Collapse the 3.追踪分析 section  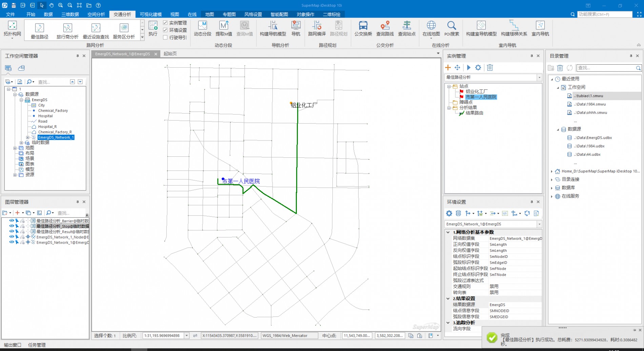pos(448,323)
